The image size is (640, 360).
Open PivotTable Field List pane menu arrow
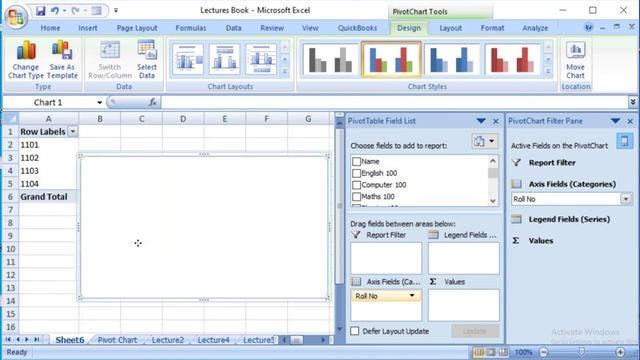click(481, 121)
